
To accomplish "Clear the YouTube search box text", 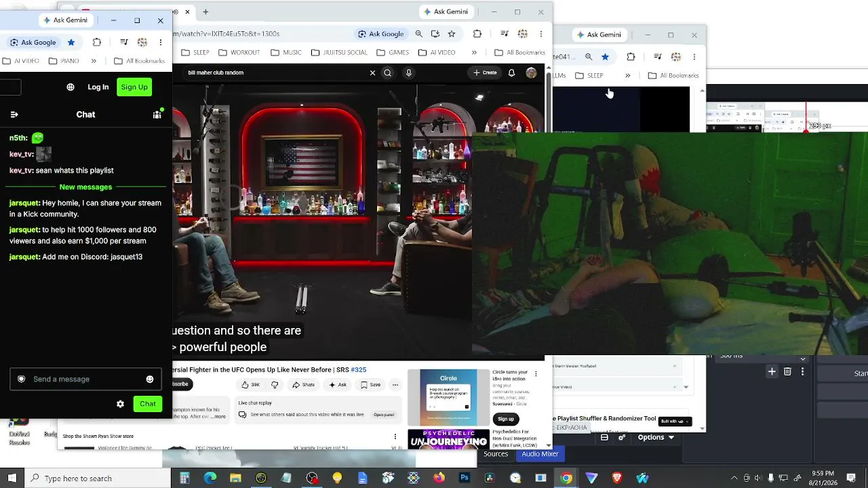I will (372, 73).
